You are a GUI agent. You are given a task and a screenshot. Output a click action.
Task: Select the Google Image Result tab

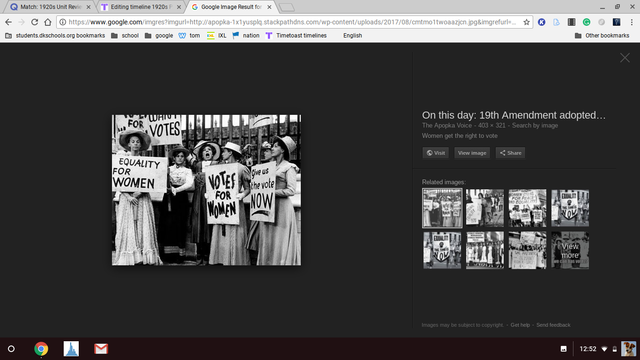point(231,7)
